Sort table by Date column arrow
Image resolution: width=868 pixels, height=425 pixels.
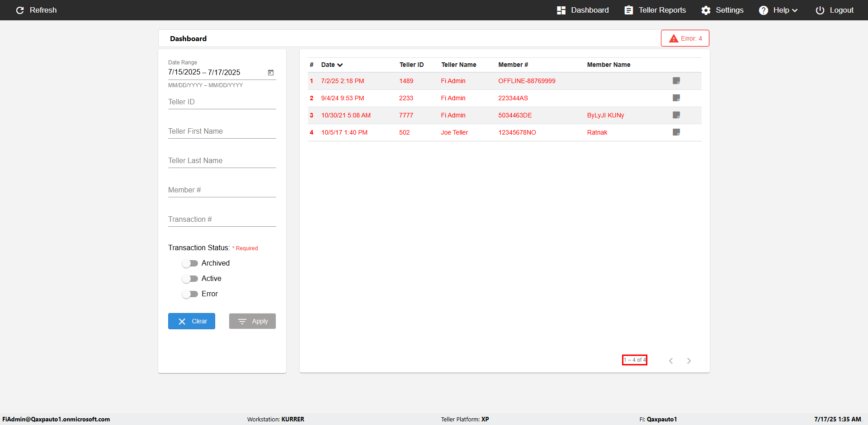(340, 65)
